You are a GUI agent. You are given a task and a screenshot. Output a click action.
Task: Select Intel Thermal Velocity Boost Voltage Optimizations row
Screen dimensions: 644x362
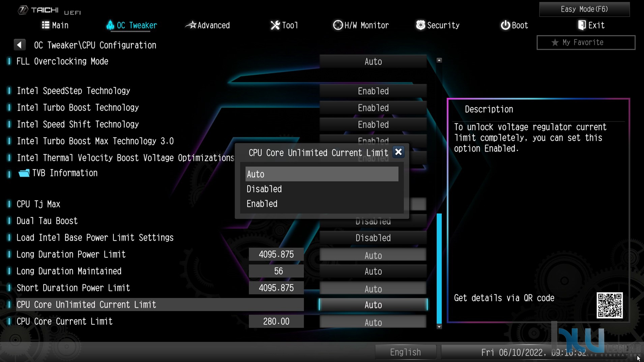click(125, 158)
